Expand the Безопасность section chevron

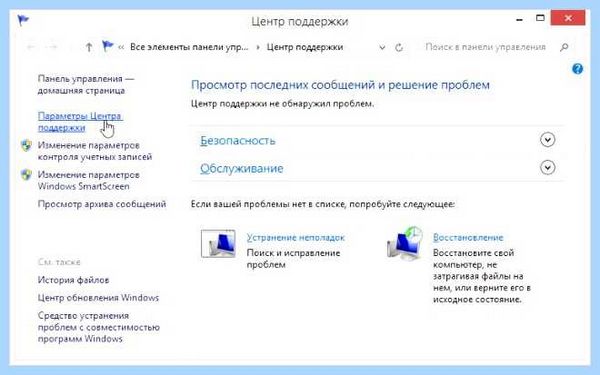[548, 140]
